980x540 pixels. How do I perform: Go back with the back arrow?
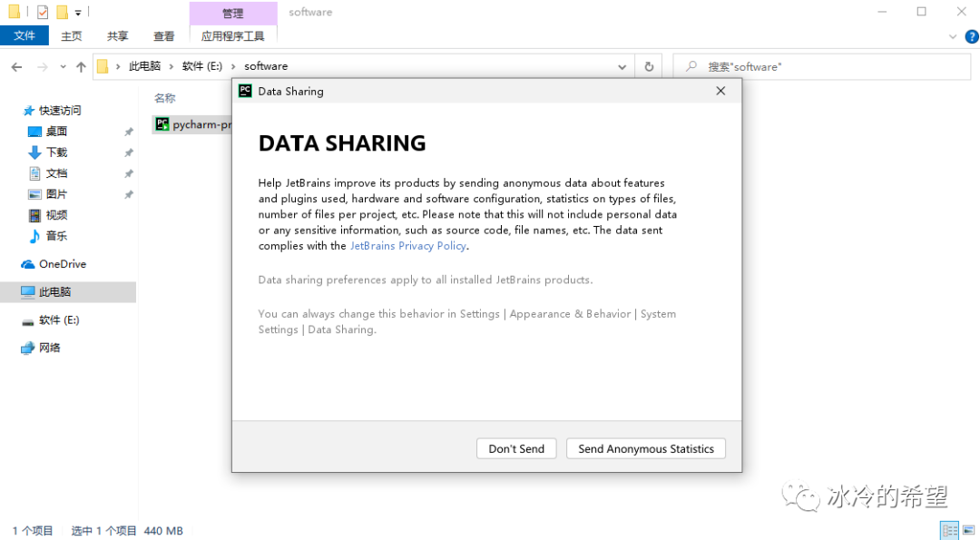[x=17, y=66]
